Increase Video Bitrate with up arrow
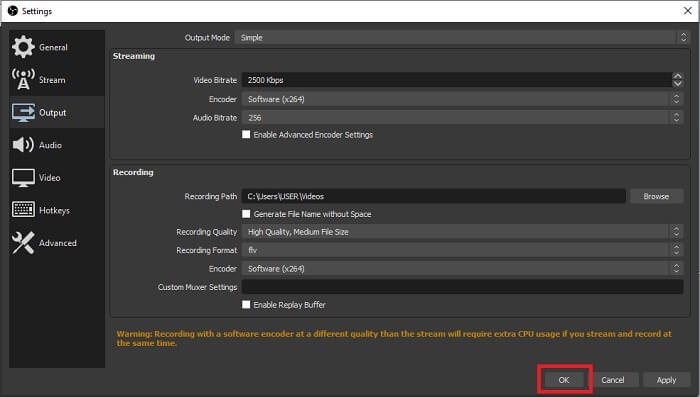This screenshot has width=700, height=397. coord(677,76)
